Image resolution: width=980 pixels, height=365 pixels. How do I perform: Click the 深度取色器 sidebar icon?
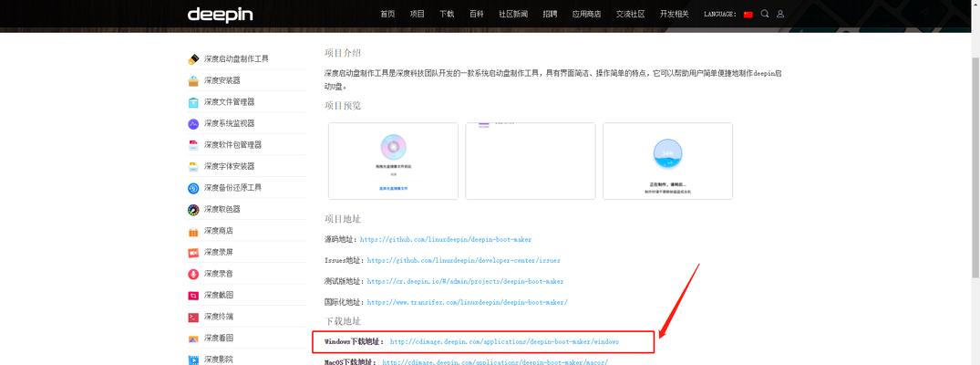pyautogui.click(x=193, y=209)
